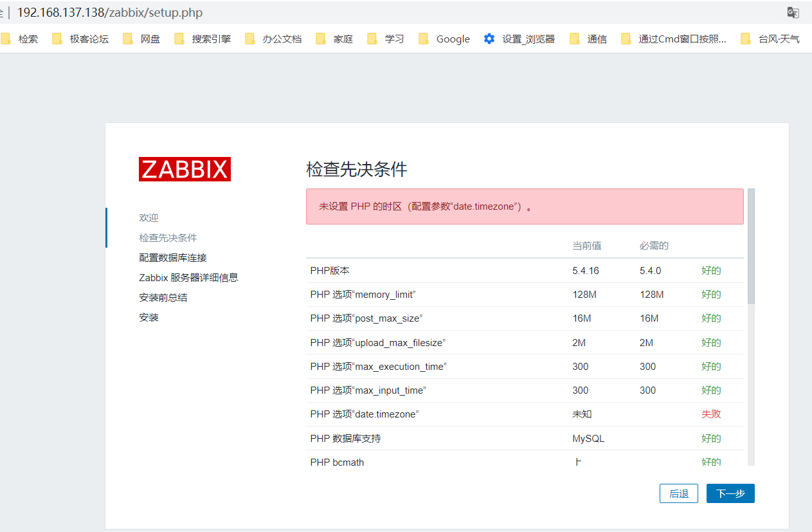Select the 配置数据库连接 setup step
812x532 pixels.
[x=173, y=258]
